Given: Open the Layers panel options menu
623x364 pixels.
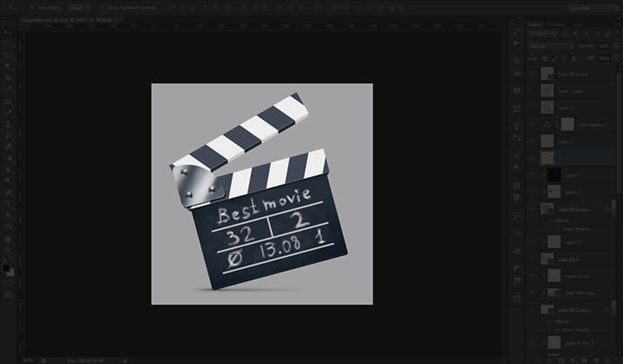Looking at the screenshot, I should click(x=618, y=25).
